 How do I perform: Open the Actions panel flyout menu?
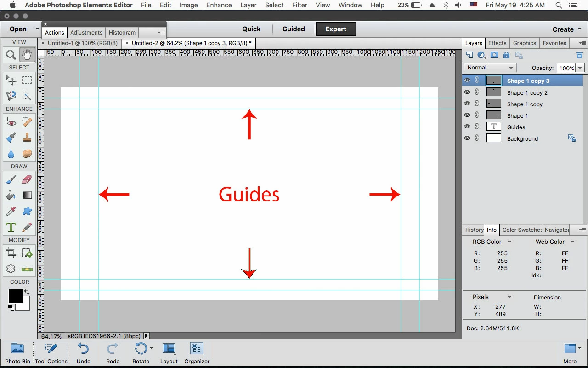161,33
